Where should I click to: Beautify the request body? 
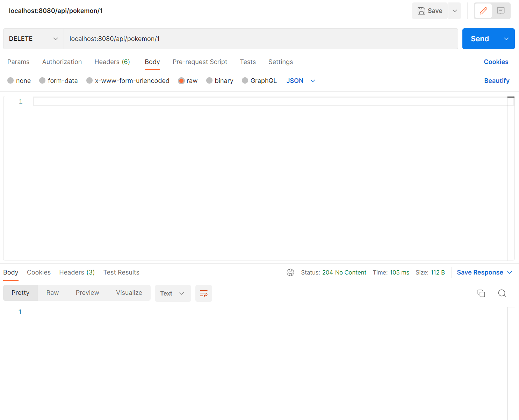click(497, 80)
